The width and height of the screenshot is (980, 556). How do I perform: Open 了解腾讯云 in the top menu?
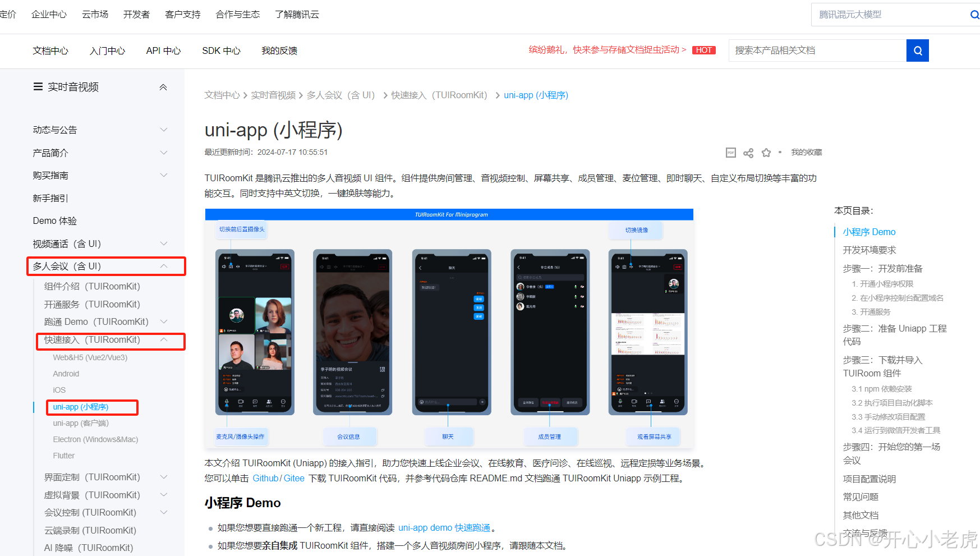pos(297,15)
